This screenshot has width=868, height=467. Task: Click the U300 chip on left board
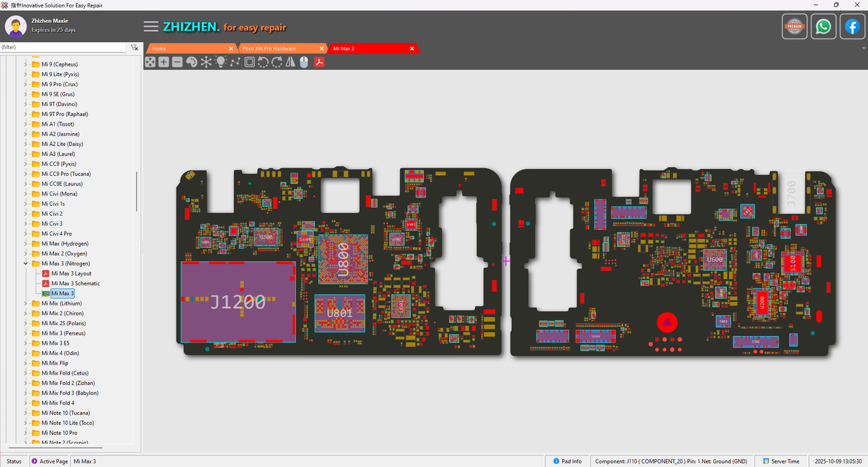coord(267,236)
